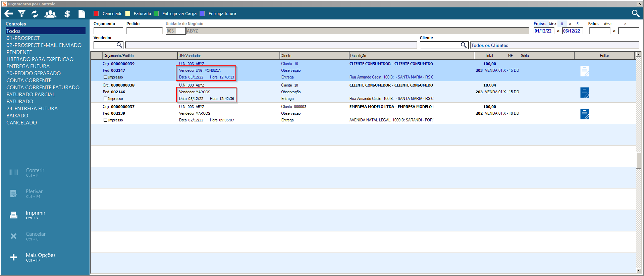This screenshot has width=644, height=276.
Task: Click the Cliente column header
Action: pyautogui.click(x=314, y=56)
